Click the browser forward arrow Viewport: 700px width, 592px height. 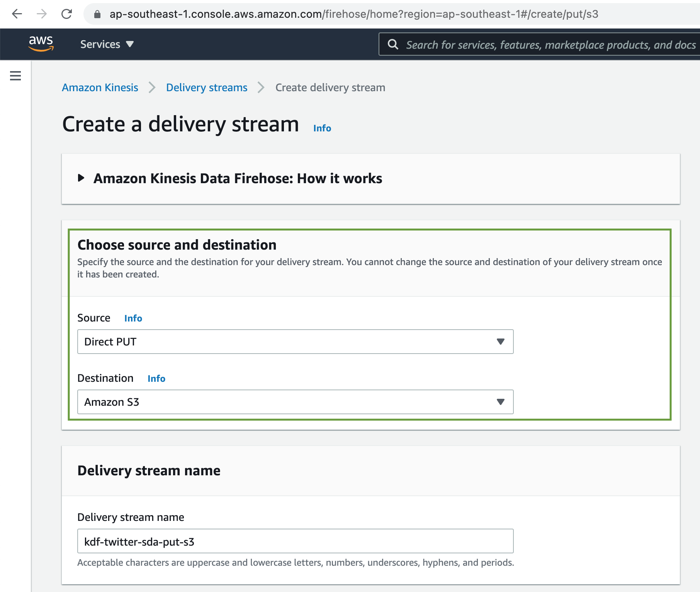(x=42, y=14)
